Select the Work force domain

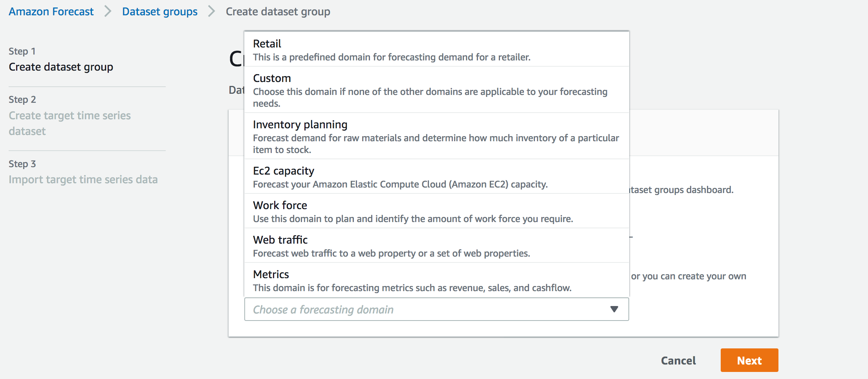(x=437, y=211)
